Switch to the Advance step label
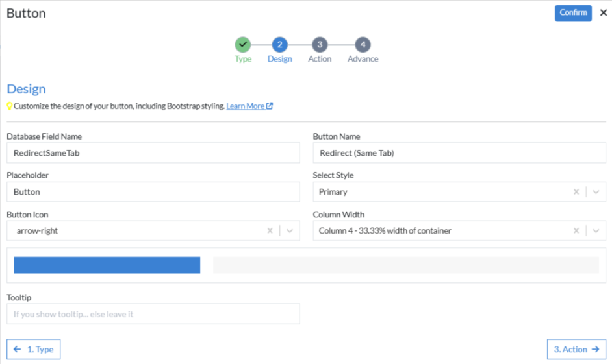The width and height of the screenshot is (612, 364). [x=363, y=59]
